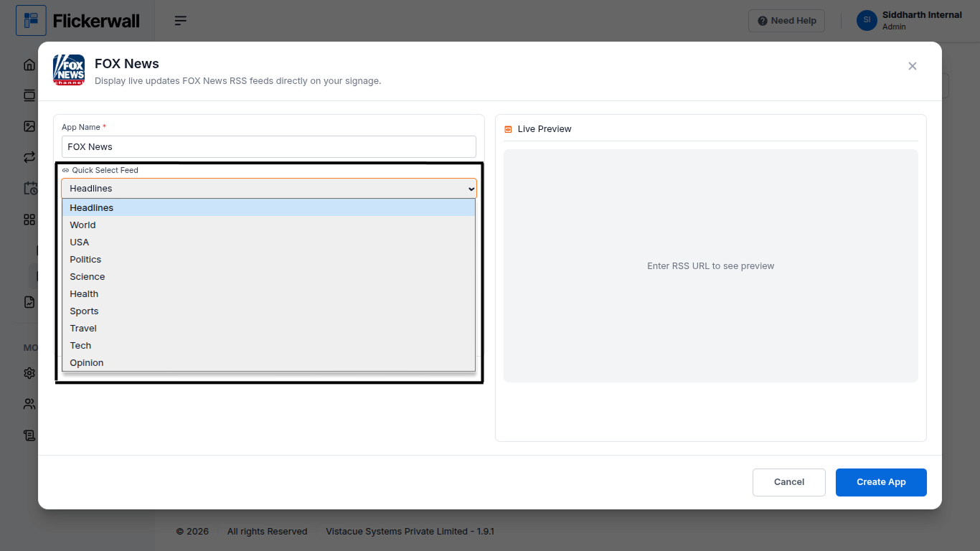Viewport: 980px width, 551px height.
Task: Click the Siddharth Internal user name
Action: (922, 15)
